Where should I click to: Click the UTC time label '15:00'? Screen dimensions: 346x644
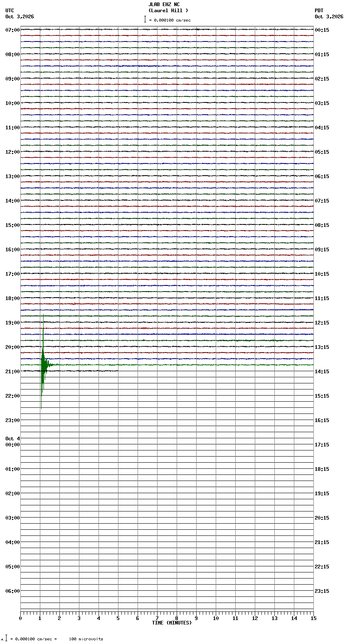[13, 225]
